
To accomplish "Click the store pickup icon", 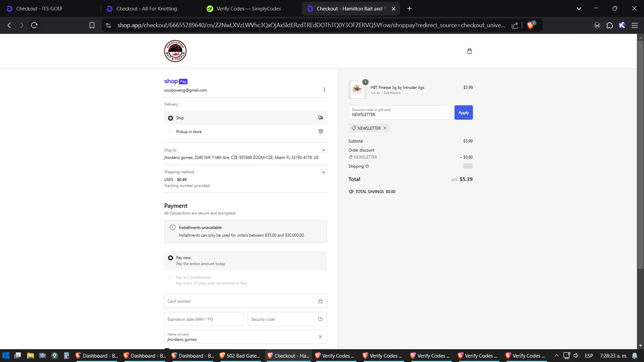I will click(321, 131).
